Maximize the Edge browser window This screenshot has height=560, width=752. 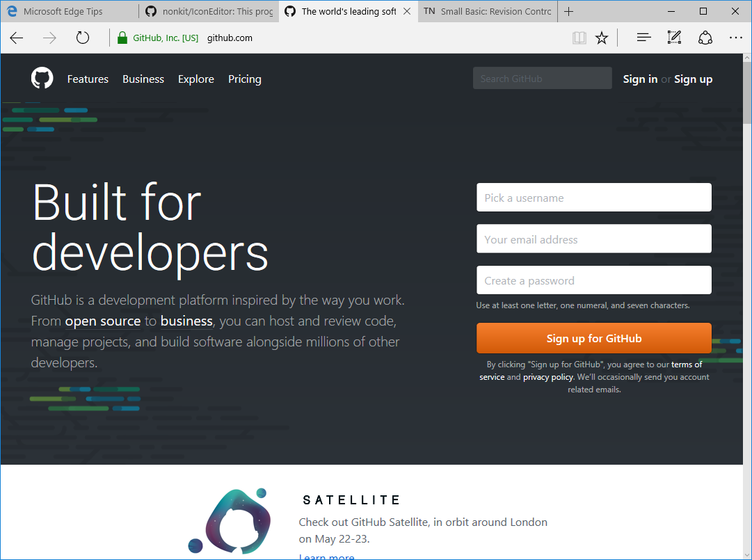tap(703, 12)
